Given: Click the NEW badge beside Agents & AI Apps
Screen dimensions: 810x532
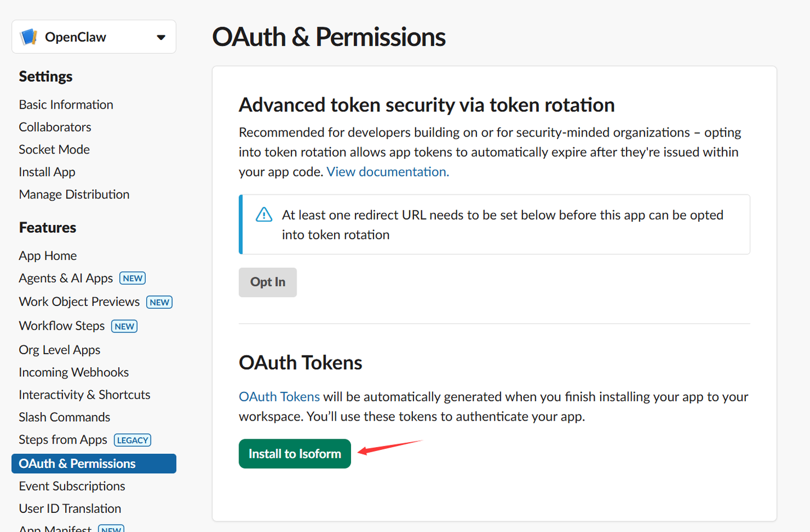Looking at the screenshot, I should [133, 278].
